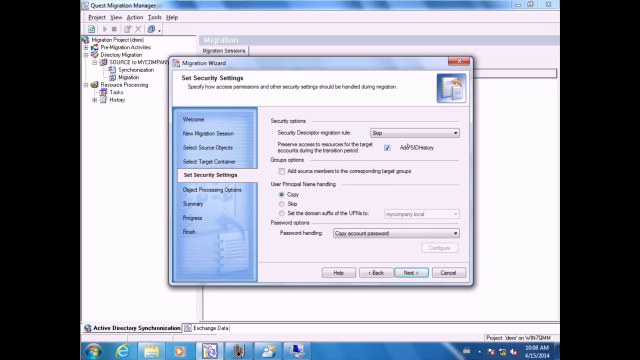Click the Directory Migration node icon

pyautogui.click(x=95, y=55)
